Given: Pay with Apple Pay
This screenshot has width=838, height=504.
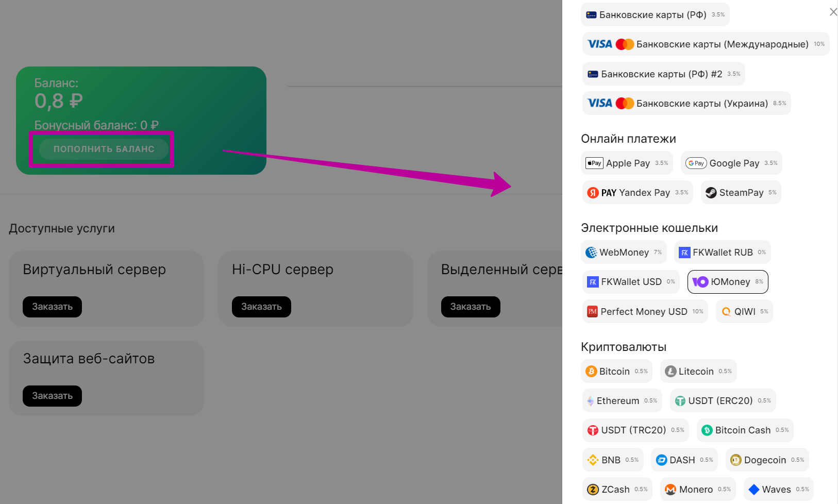Looking at the screenshot, I should tap(627, 163).
